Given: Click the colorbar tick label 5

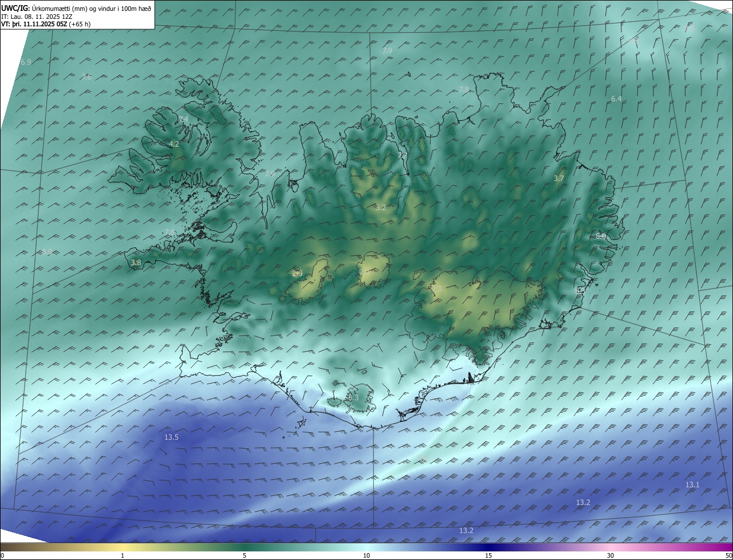Looking at the screenshot, I should click(245, 555).
